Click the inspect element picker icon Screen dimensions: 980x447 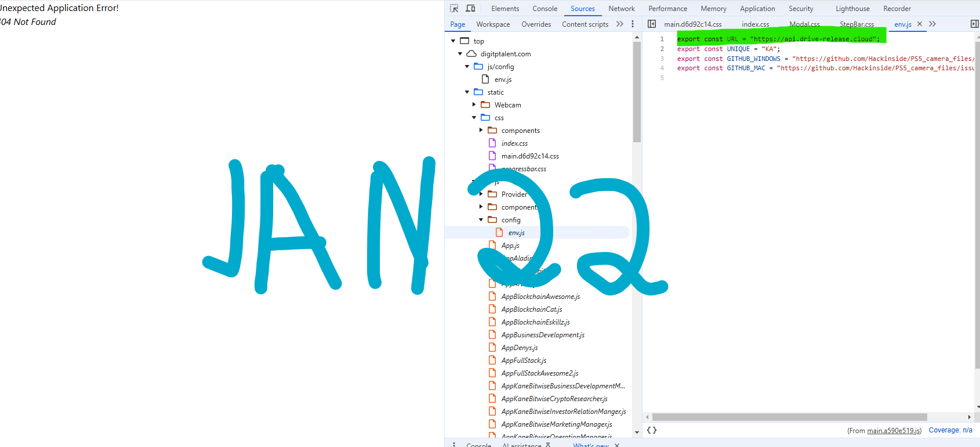[x=454, y=9]
